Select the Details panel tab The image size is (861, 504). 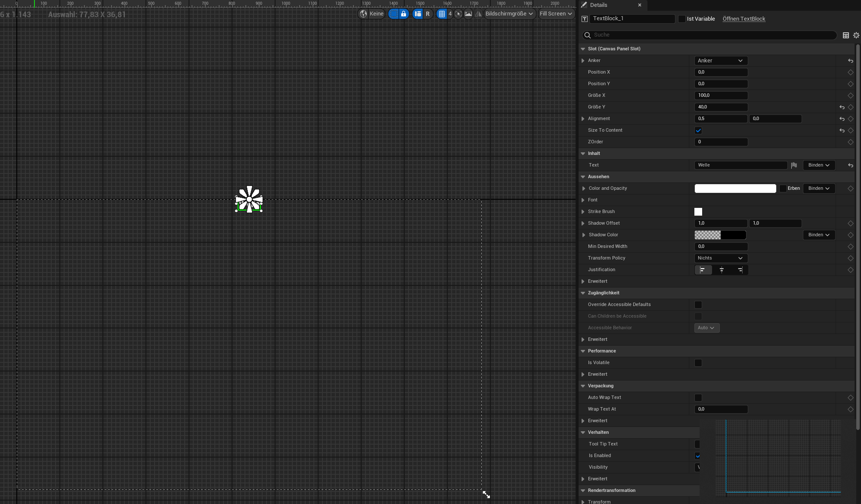(x=598, y=5)
